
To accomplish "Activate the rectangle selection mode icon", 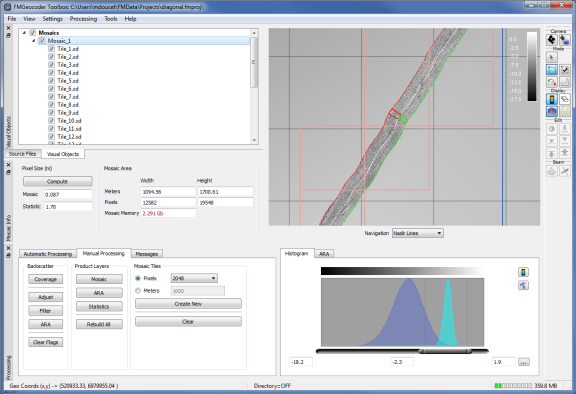I will (x=551, y=69).
